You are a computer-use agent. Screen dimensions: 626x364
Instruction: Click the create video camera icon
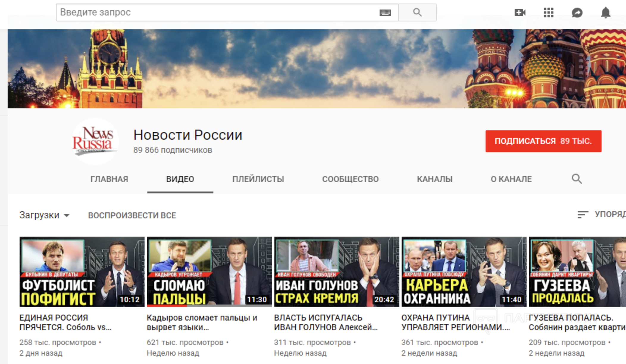(520, 12)
